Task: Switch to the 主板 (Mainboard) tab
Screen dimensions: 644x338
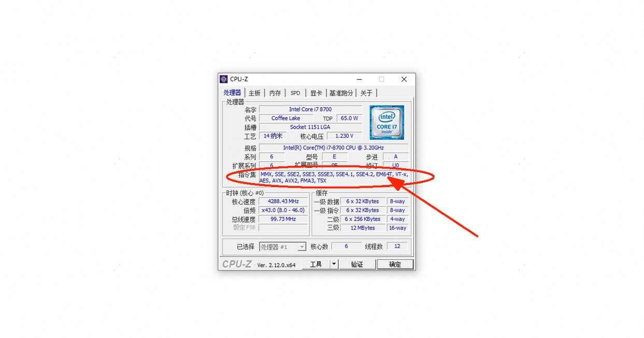Action: [x=254, y=93]
